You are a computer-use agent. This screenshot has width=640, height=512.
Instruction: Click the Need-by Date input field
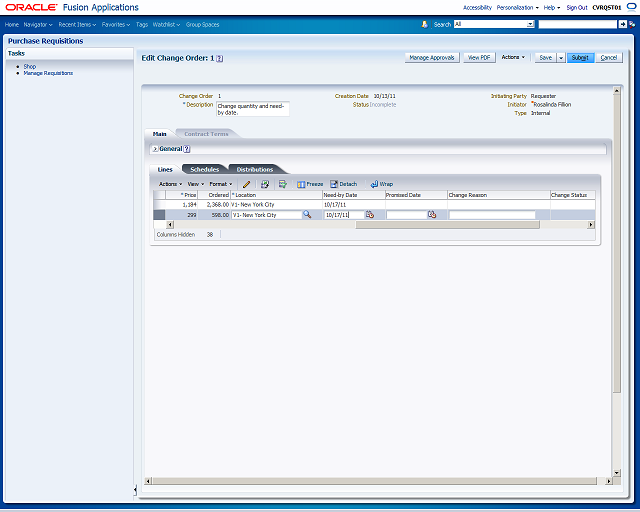(x=344, y=215)
